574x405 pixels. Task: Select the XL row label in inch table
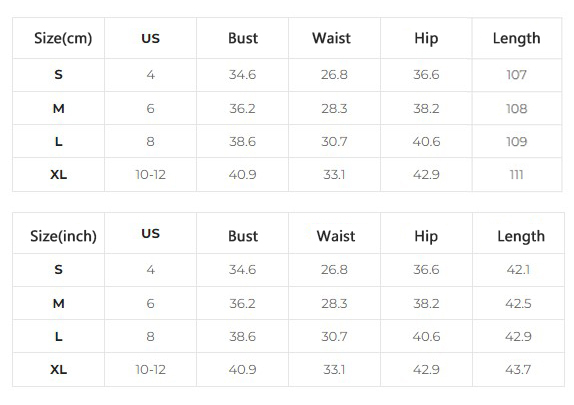click(x=59, y=369)
